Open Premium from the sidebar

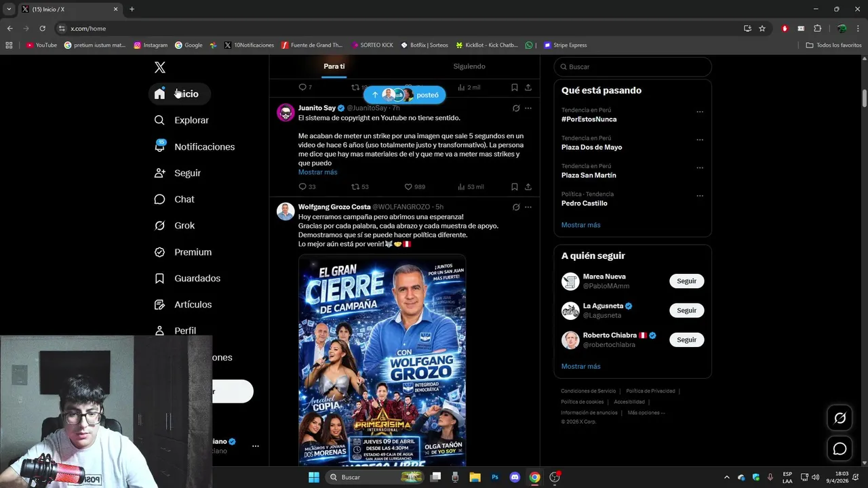[183, 252]
